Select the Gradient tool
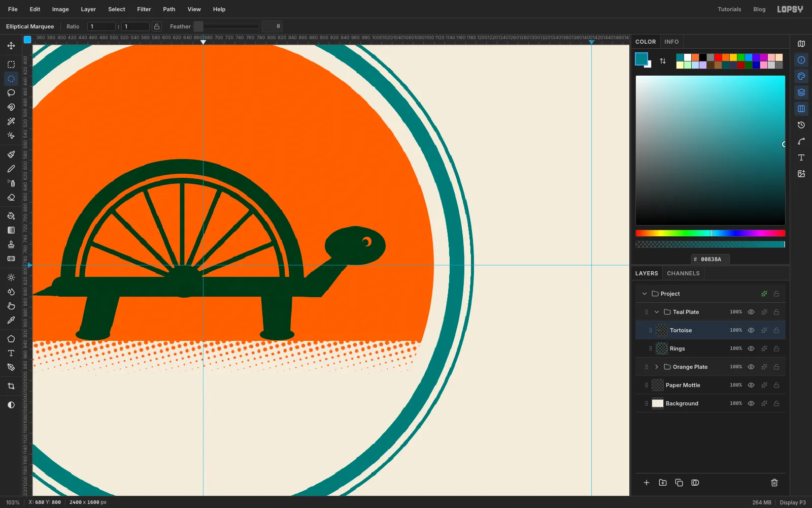The height and width of the screenshot is (508, 812). [x=11, y=230]
